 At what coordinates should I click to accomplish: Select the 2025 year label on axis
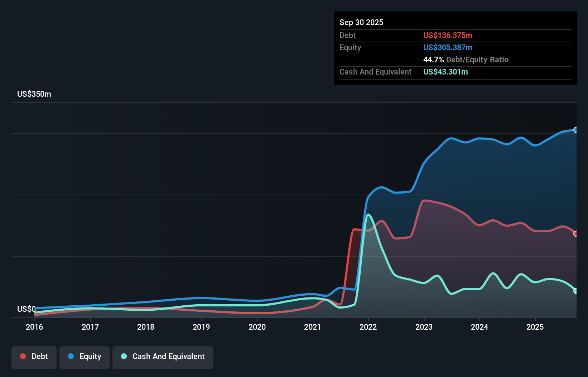(x=535, y=327)
